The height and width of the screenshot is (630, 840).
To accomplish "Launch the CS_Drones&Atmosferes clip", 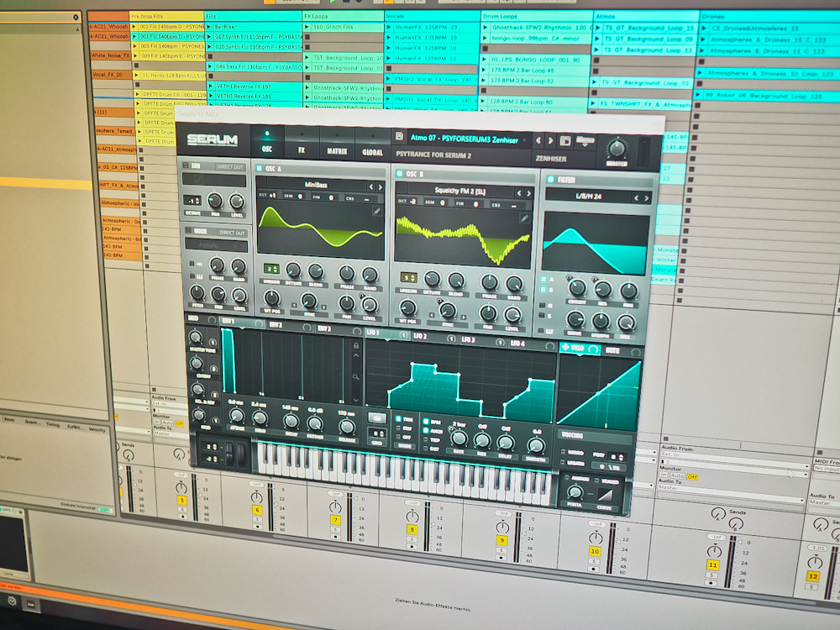I will click(705, 28).
